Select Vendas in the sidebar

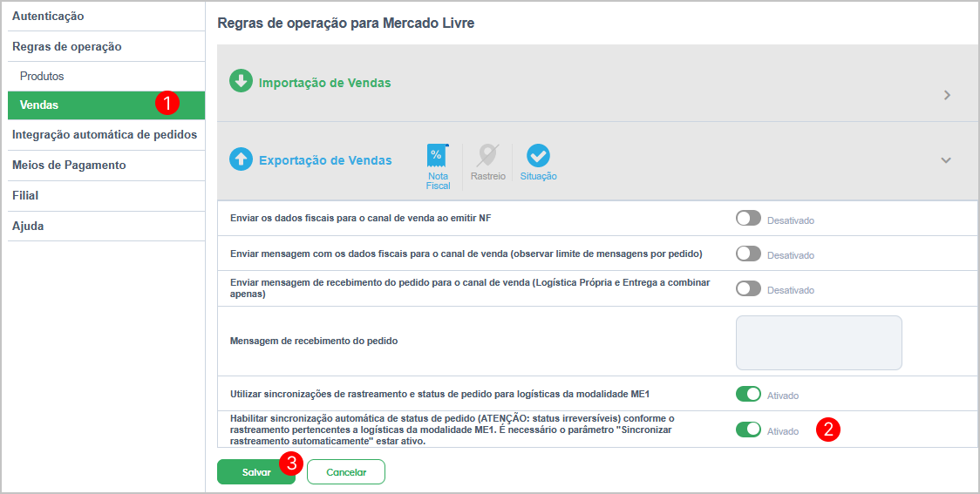pyautogui.click(x=106, y=105)
